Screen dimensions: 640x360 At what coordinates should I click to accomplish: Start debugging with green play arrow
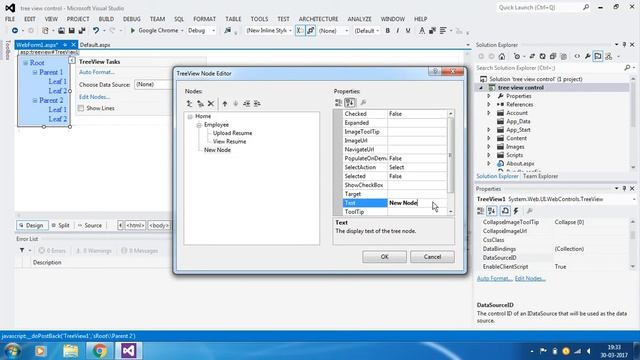(132, 31)
